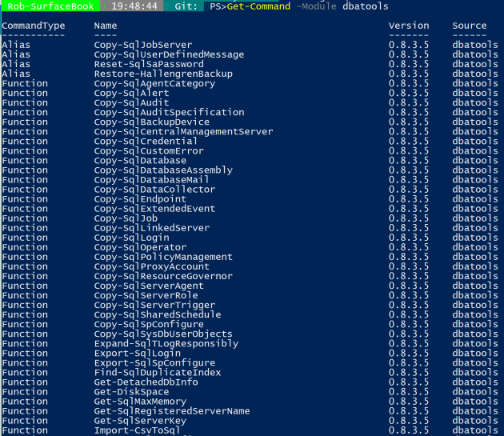Click Get-DiskSpace function name
The image size is (504, 436).
[131, 392]
